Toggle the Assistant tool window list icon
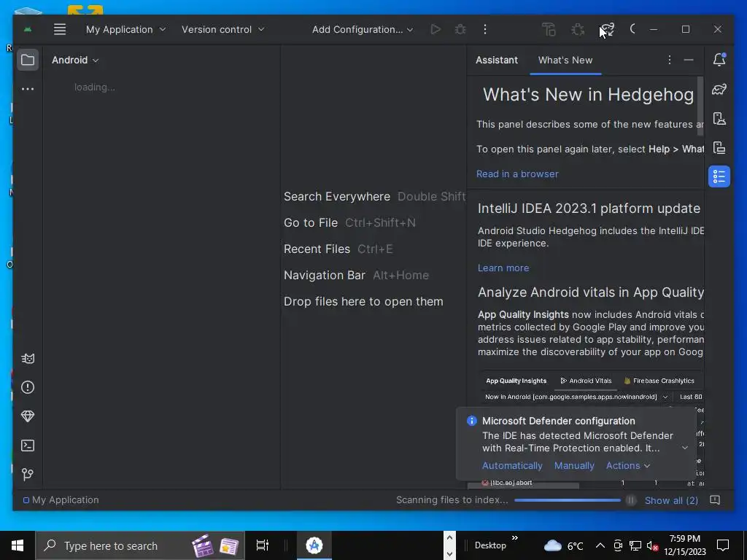Viewport: 747px width, 560px height. pyautogui.click(x=719, y=176)
